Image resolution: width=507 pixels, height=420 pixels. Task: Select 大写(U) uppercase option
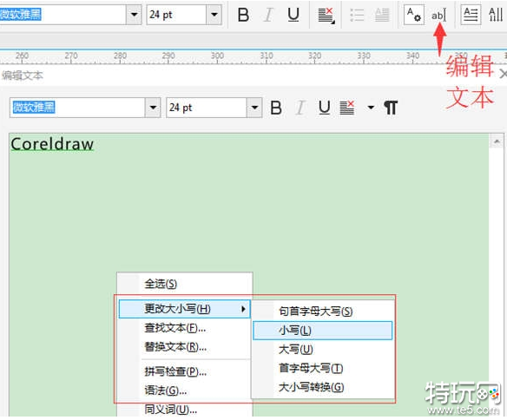coord(323,349)
